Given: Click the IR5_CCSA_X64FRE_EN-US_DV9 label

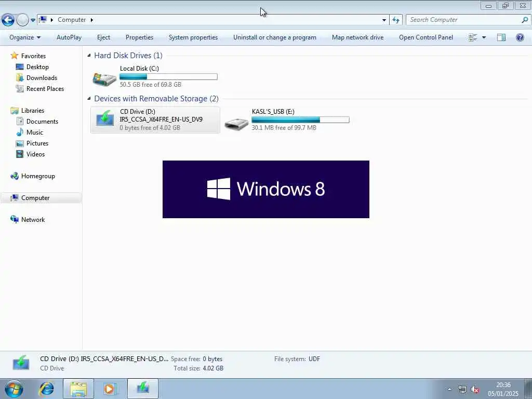Looking at the screenshot, I should [x=161, y=119].
